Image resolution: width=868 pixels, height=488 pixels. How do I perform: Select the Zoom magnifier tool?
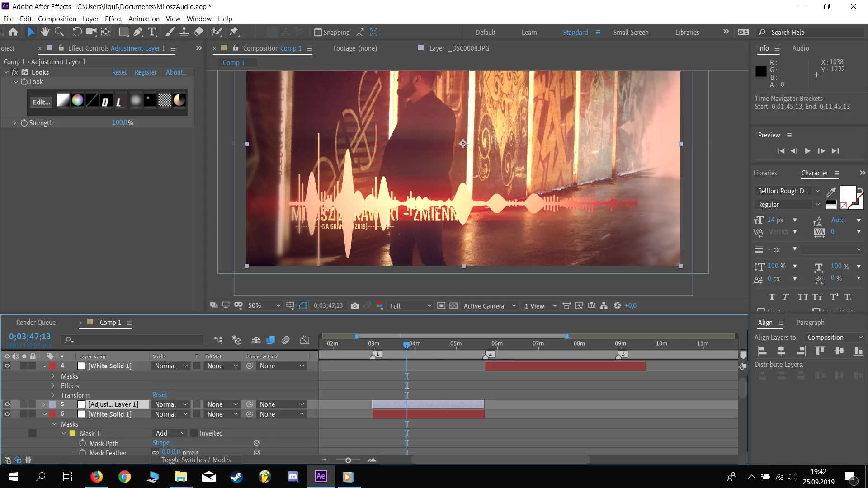(59, 32)
